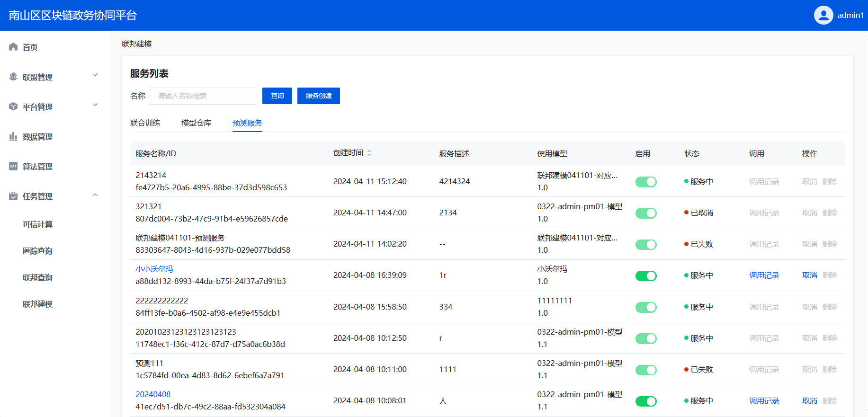The width and height of the screenshot is (868, 417).
Task: Toggle the switch for service 20201023123123123123123
Action: [646, 338]
